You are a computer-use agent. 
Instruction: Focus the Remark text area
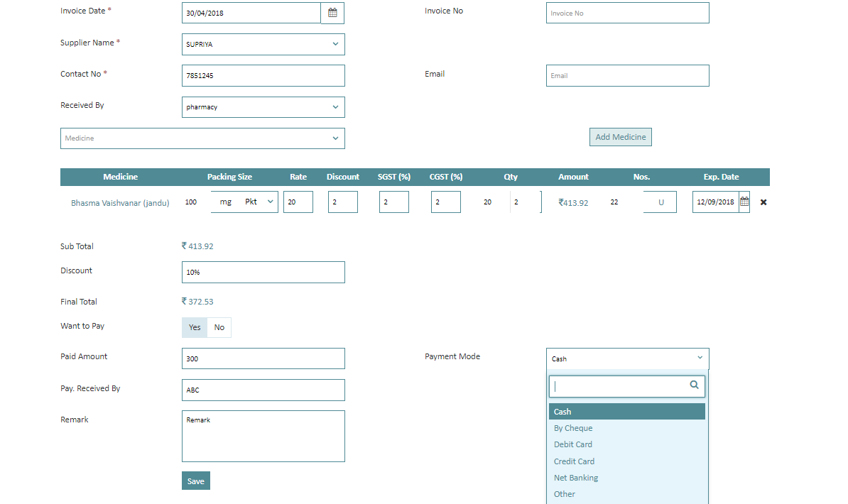pos(263,437)
